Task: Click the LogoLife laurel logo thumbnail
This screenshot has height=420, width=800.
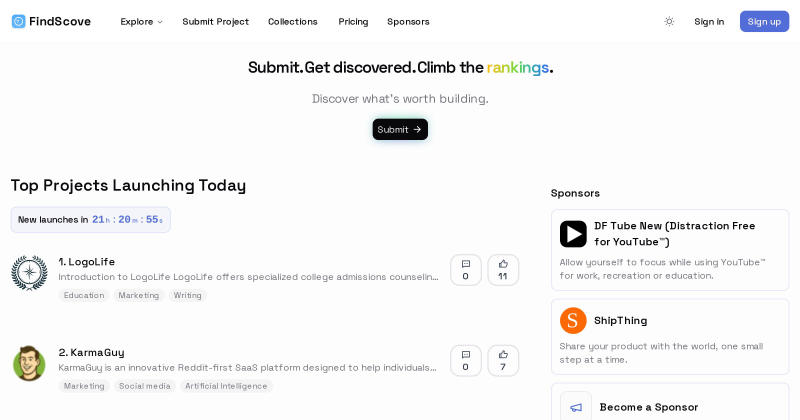Action: (x=29, y=273)
